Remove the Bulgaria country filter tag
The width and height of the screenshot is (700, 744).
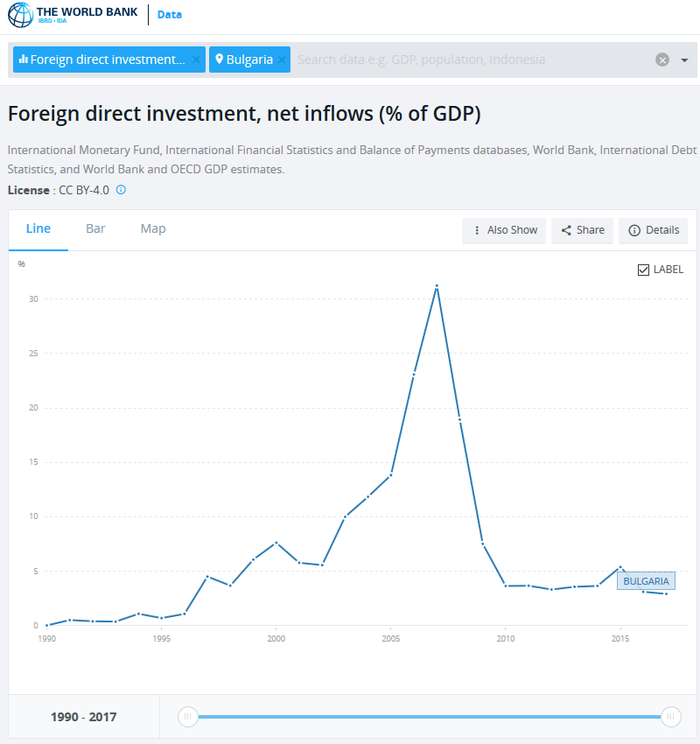click(x=282, y=60)
